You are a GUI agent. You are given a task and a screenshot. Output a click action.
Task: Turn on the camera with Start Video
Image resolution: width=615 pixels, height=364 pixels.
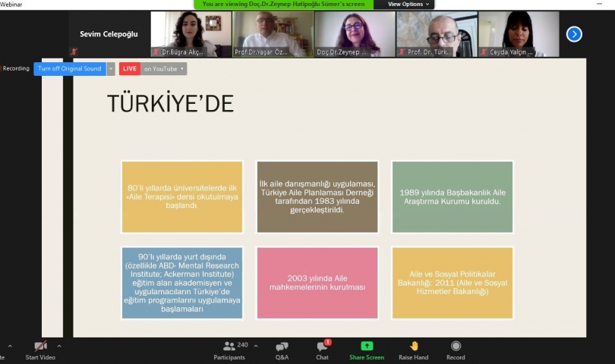pyautogui.click(x=40, y=350)
